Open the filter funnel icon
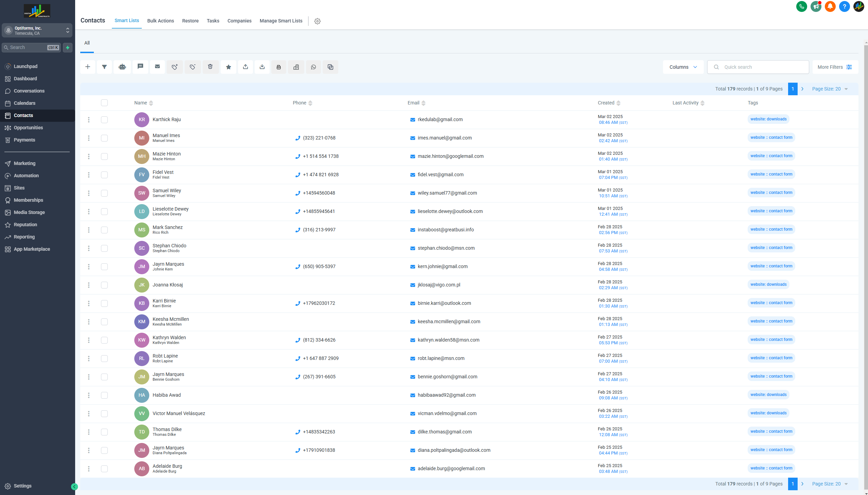 (x=104, y=67)
